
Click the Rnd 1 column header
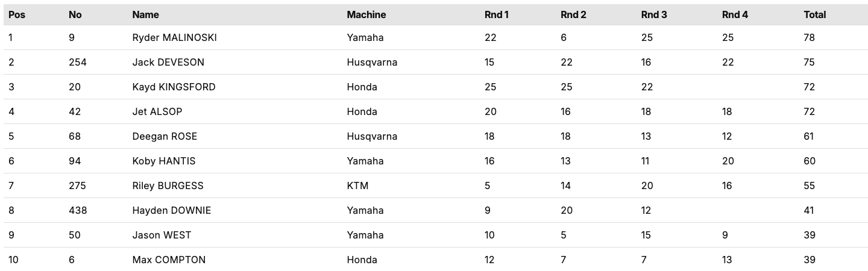coord(497,14)
